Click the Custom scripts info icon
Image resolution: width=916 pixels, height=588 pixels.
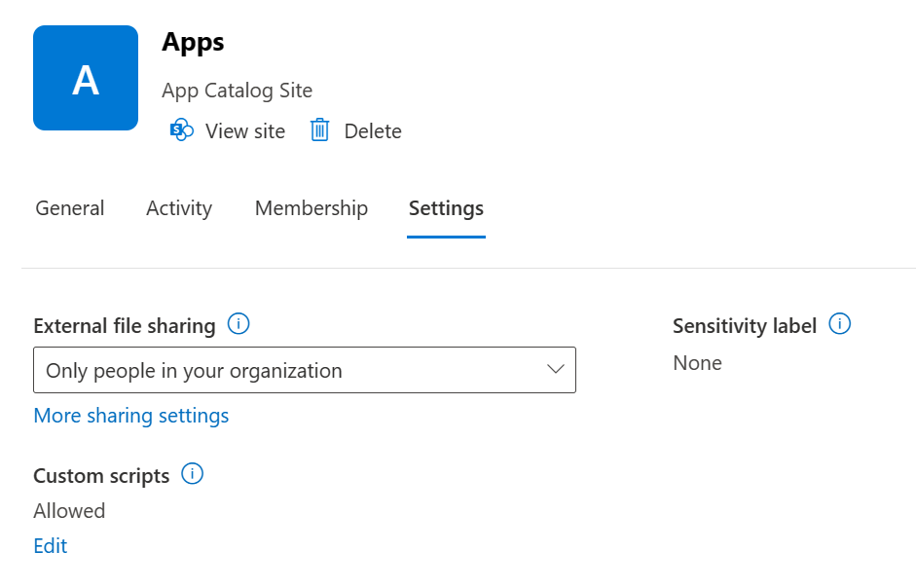[x=193, y=474]
